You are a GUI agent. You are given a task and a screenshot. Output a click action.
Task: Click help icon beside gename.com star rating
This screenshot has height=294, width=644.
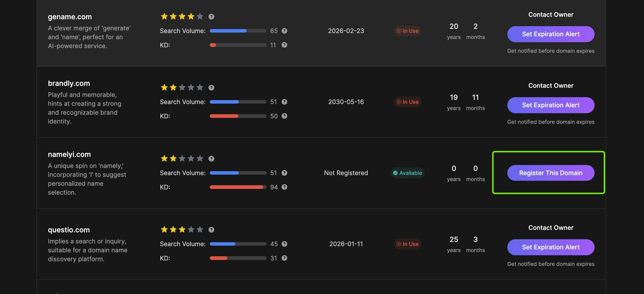211,17
